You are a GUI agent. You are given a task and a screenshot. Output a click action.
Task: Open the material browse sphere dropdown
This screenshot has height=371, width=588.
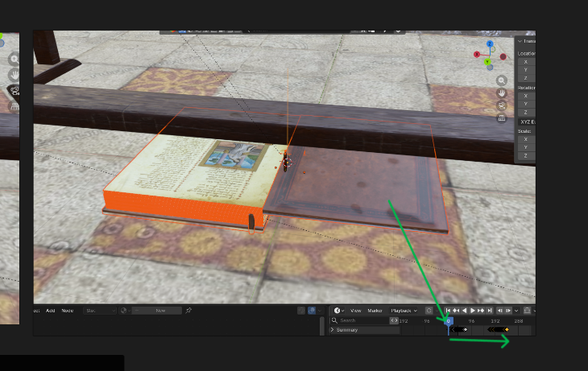click(x=125, y=311)
